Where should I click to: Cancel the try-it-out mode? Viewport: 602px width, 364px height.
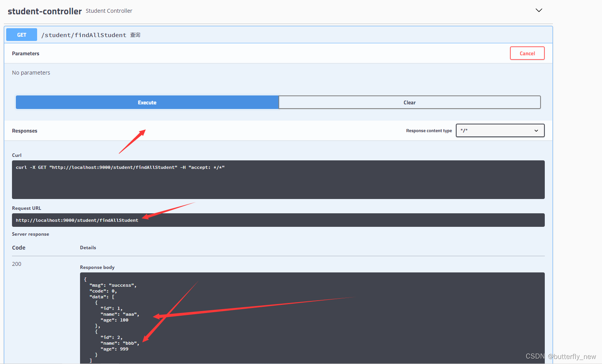[x=527, y=53]
